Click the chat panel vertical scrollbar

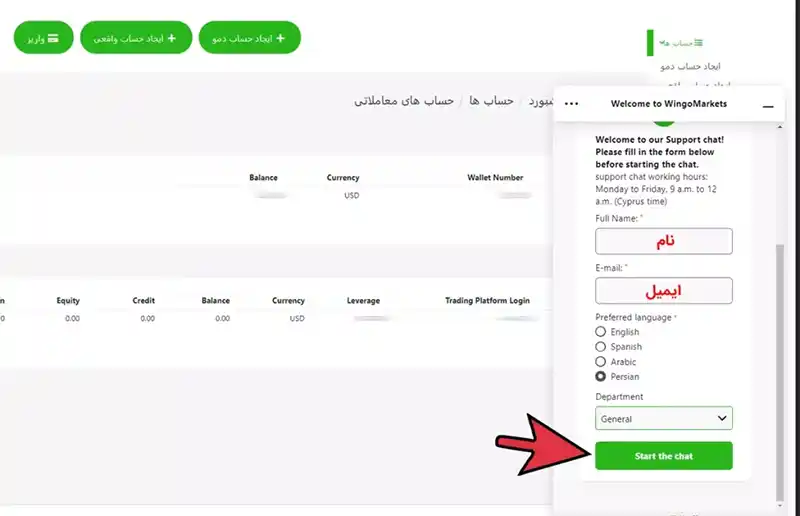click(779, 373)
